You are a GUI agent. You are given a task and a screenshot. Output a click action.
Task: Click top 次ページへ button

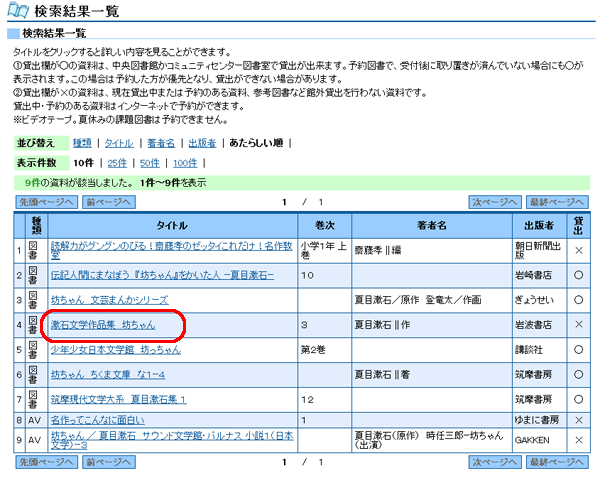pos(495,202)
